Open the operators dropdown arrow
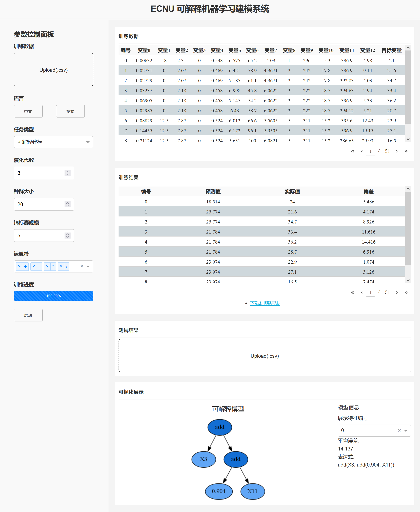This screenshot has height=512, width=420. 88,266
